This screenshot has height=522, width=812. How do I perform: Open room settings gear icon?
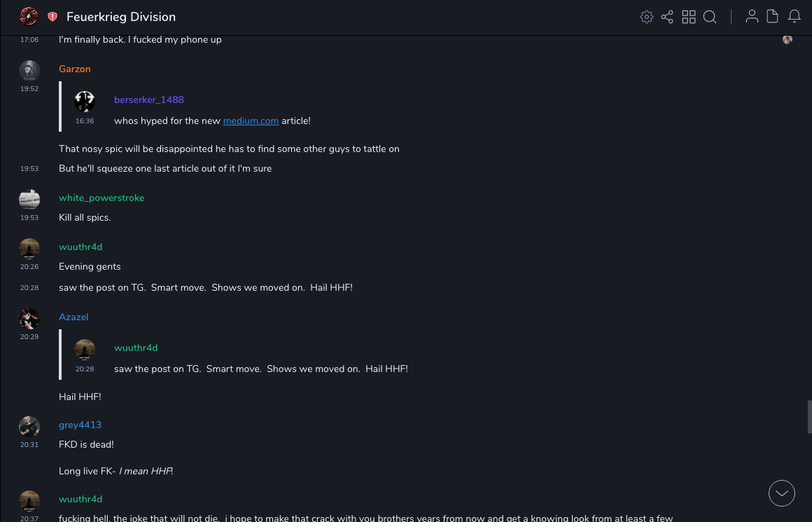pos(647,17)
